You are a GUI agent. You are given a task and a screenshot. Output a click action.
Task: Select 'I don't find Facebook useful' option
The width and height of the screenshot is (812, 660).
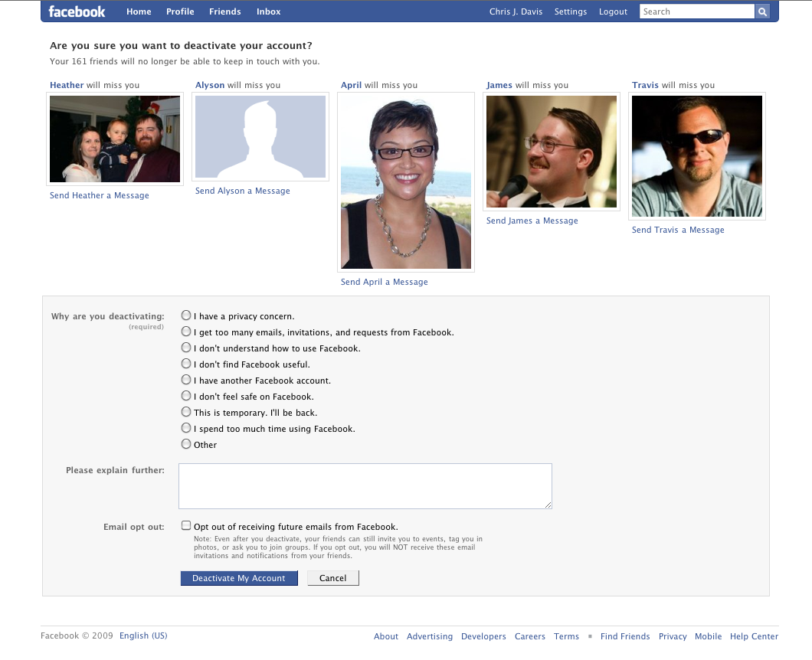(x=186, y=364)
